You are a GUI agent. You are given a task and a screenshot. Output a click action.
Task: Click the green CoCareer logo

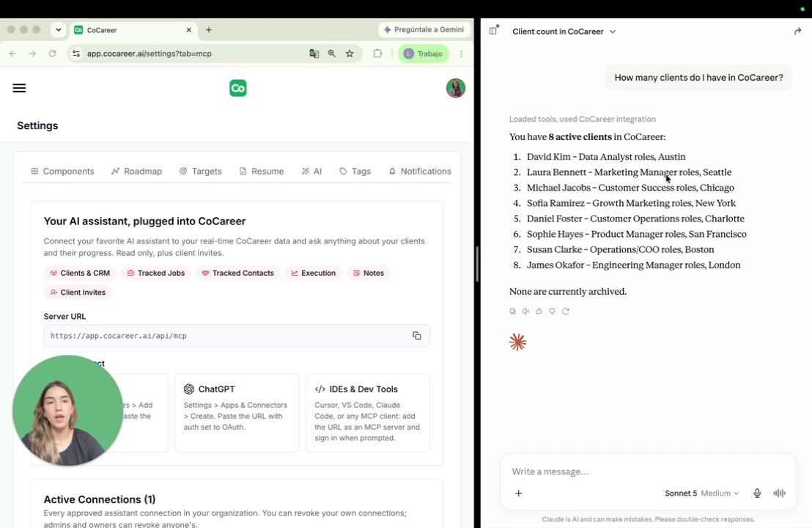[237, 88]
